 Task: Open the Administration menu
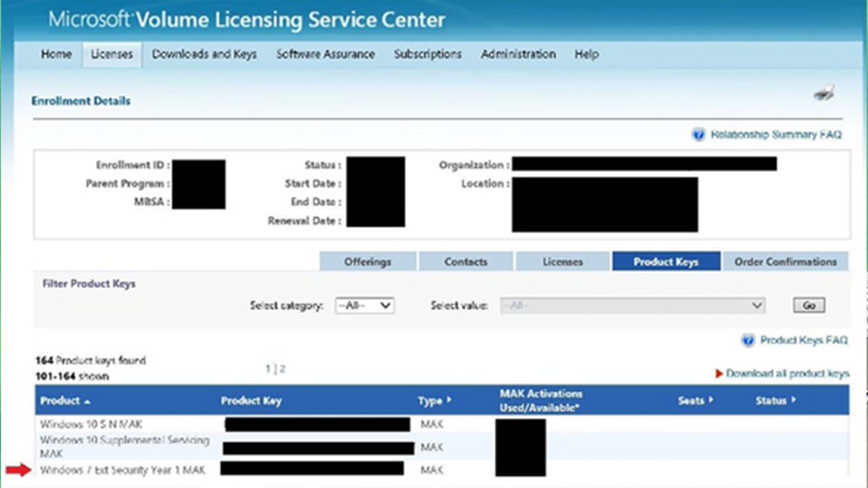[x=518, y=54]
